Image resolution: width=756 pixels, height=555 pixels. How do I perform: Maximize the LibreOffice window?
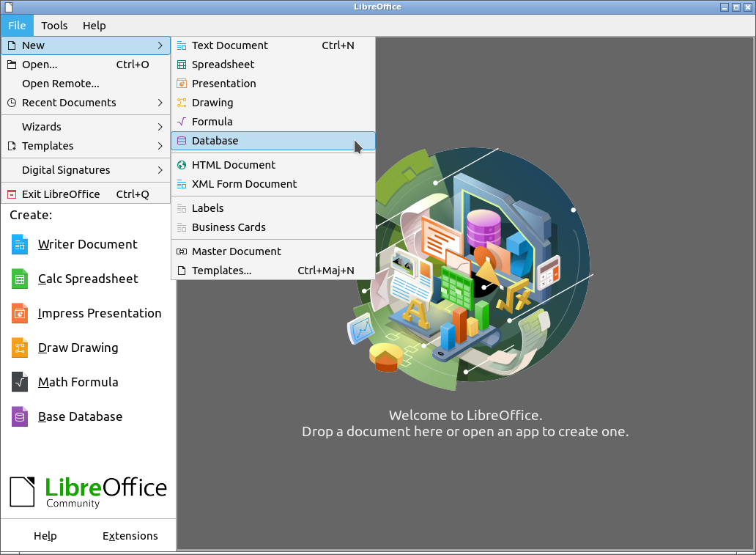click(736, 7)
